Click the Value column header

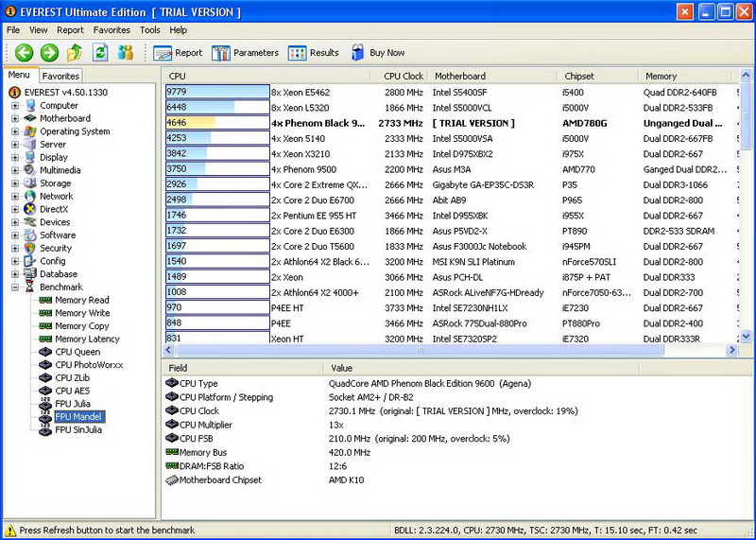click(x=481, y=368)
